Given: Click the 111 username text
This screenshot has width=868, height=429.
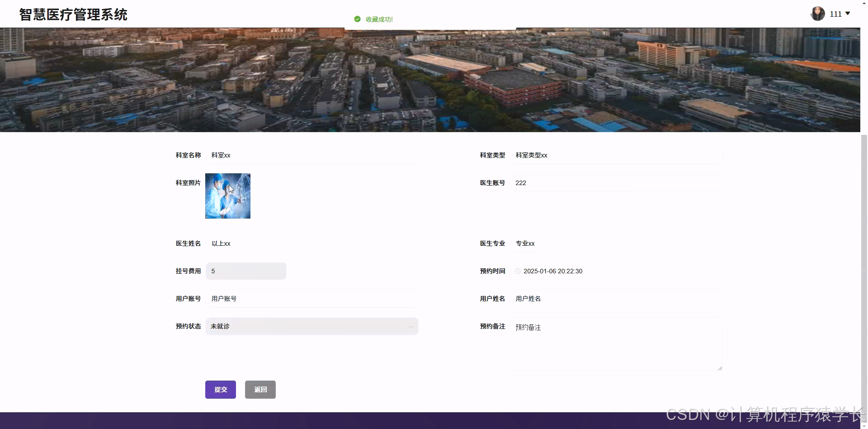Looking at the screenshot, I should [x=835, y=14].
